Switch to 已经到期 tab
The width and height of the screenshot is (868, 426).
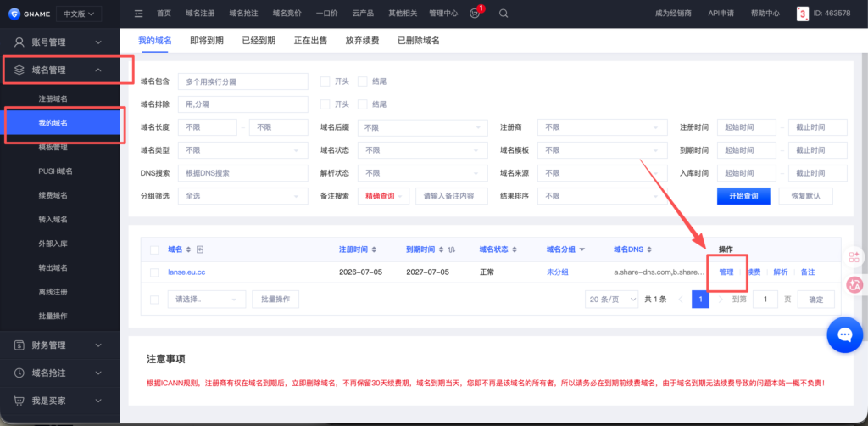point(259,41)
